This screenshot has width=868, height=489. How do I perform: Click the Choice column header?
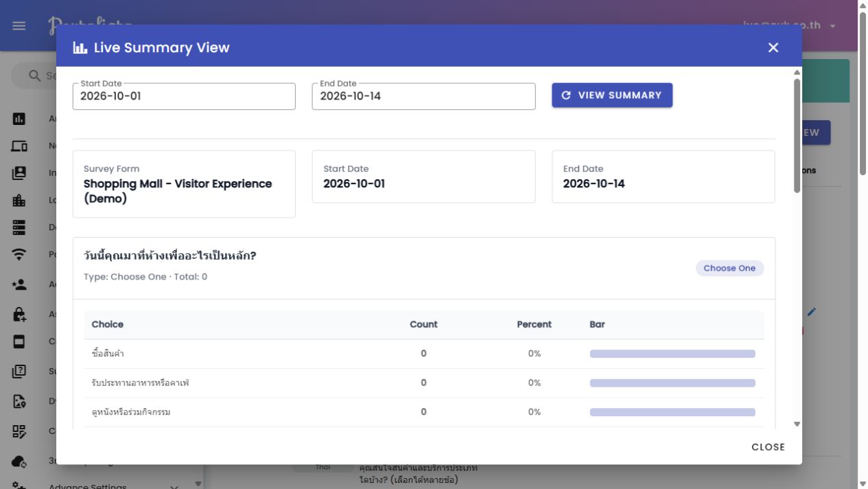pyautogui.click(x=108, y=324)
